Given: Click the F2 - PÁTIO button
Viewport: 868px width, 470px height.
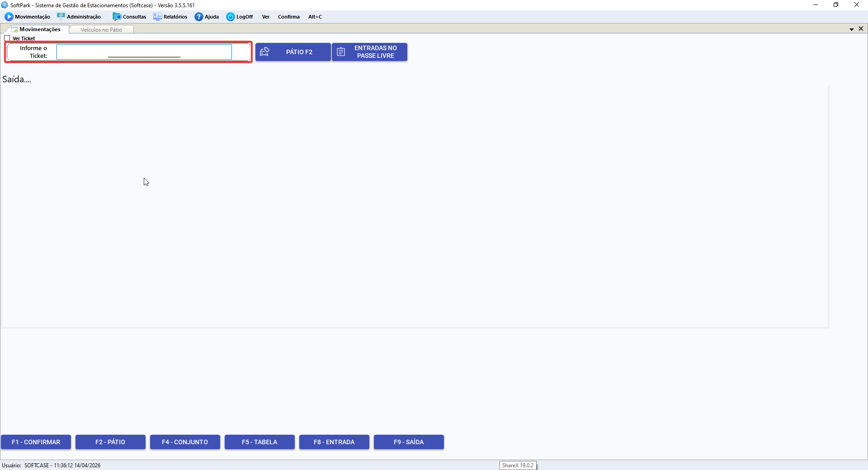Looking at the screenshot, I should pyautogui.click(x=110, y=442).
